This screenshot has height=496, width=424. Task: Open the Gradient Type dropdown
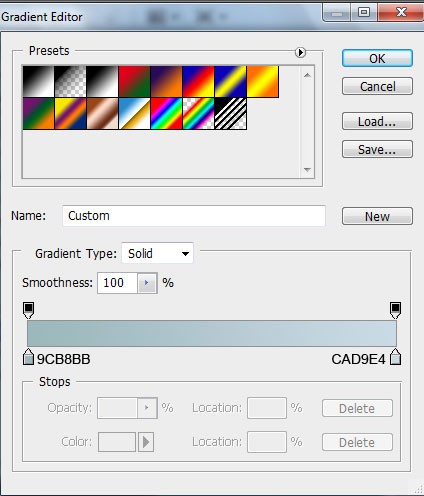click(157, 253)
